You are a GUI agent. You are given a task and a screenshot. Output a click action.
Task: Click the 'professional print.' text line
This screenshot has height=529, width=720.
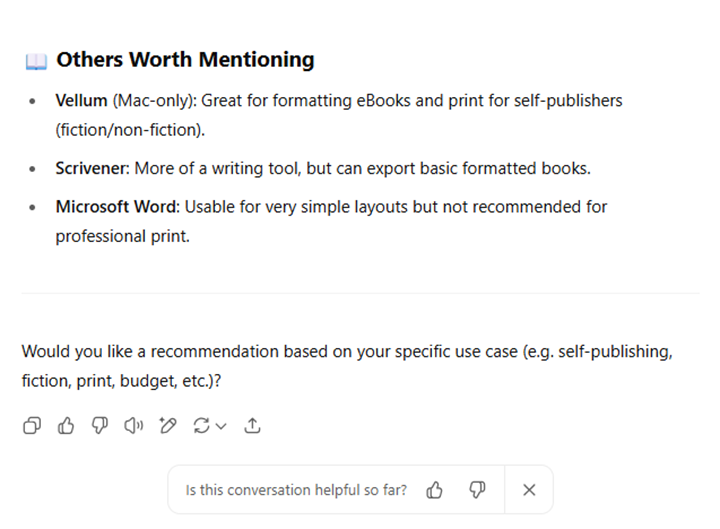(x=123, y=236)
